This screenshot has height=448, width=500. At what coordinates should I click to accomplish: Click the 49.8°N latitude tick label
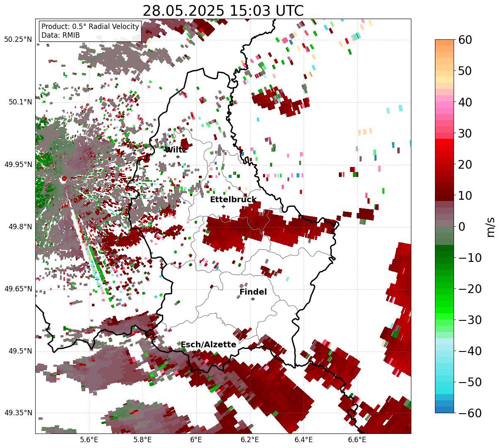(20, 227)
